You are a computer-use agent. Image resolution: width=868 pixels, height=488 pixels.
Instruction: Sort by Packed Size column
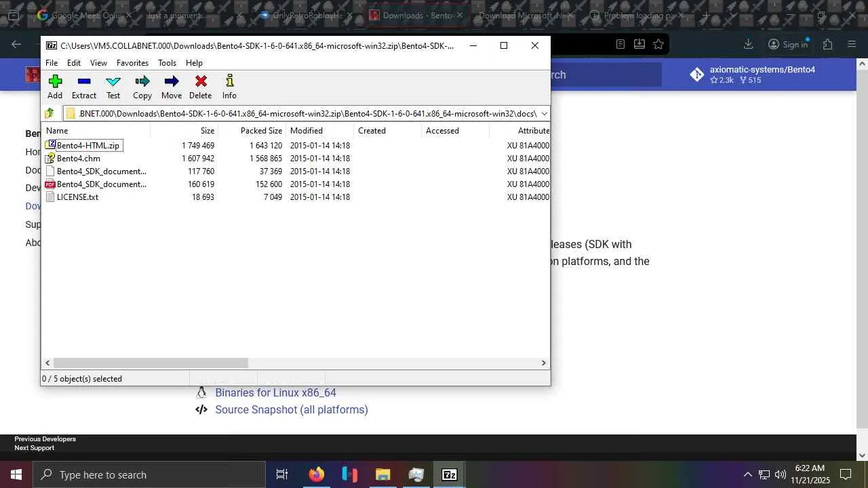pos(252,131)
